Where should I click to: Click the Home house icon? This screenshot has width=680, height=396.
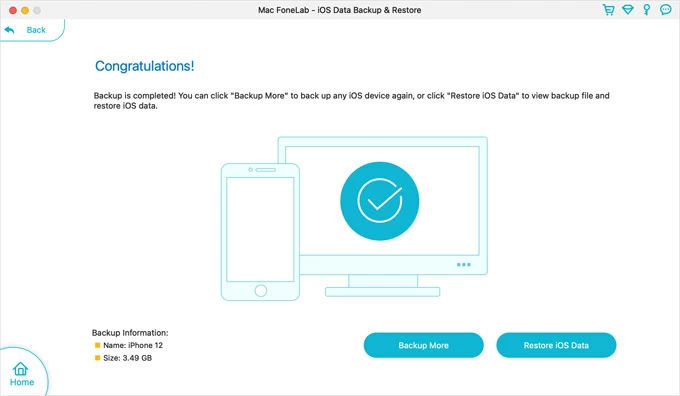coord(20,369)
